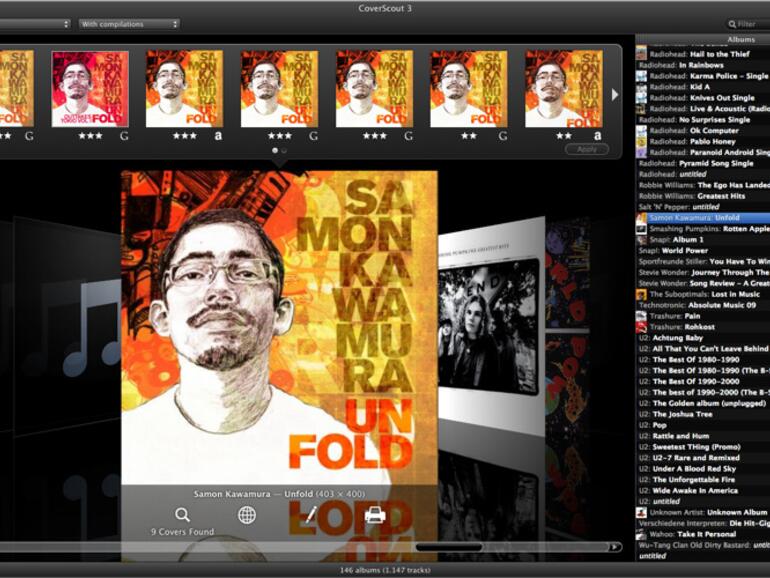
Task: Select U2: Under A Blood Red Sky
Action: tap(703, 468)
